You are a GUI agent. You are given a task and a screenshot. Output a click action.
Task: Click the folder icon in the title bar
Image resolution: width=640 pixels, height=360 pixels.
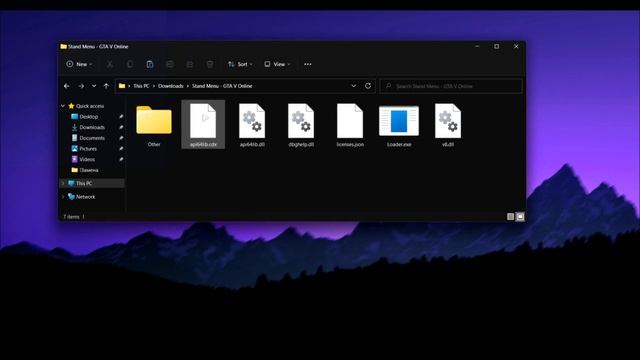click(x=63, y=47)
